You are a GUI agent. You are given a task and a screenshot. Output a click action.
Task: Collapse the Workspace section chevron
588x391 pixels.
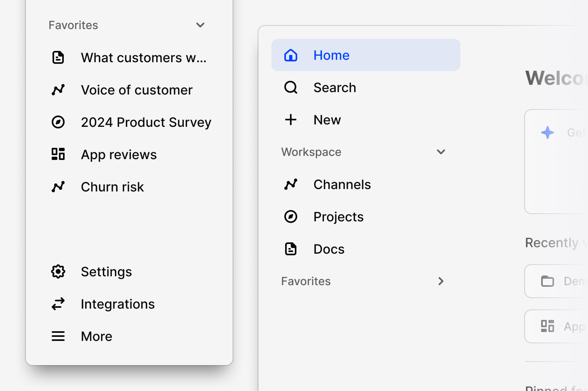pyautogui.click(x=441, y=152)
